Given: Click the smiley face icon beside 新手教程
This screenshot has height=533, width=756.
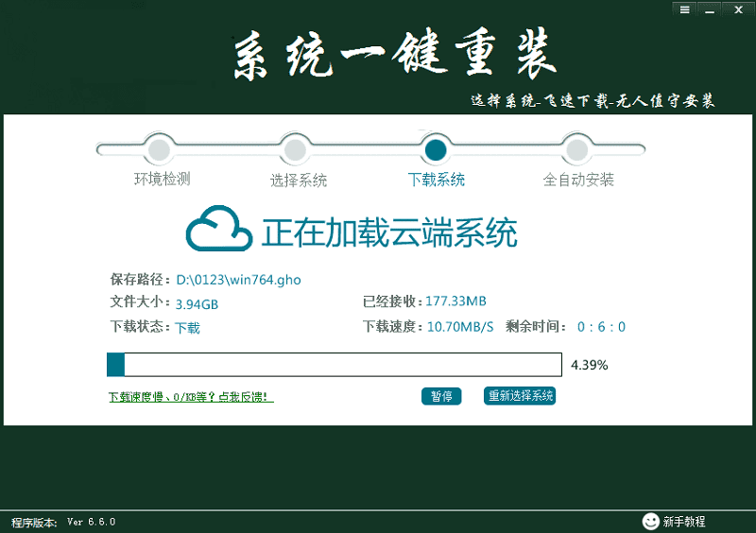Looking at the screenshot, I should [650, 521].
